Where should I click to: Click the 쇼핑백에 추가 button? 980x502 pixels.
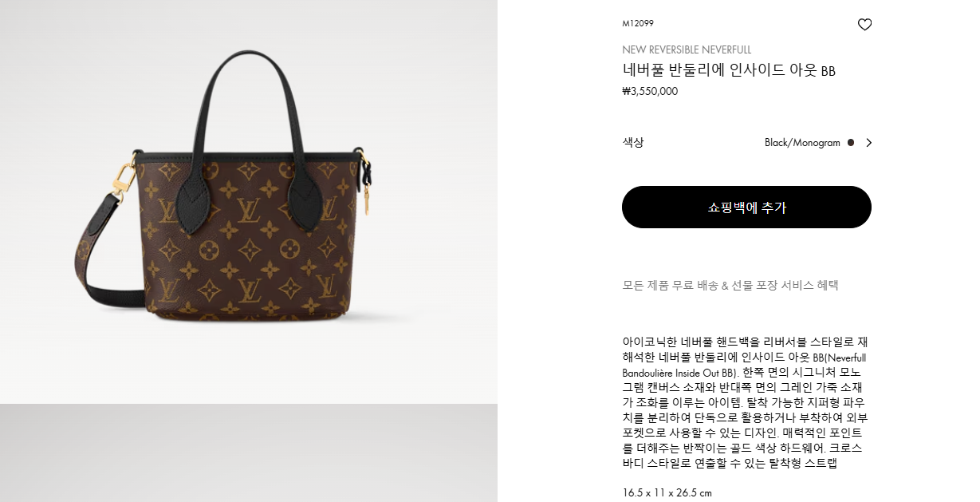(746, 208)
